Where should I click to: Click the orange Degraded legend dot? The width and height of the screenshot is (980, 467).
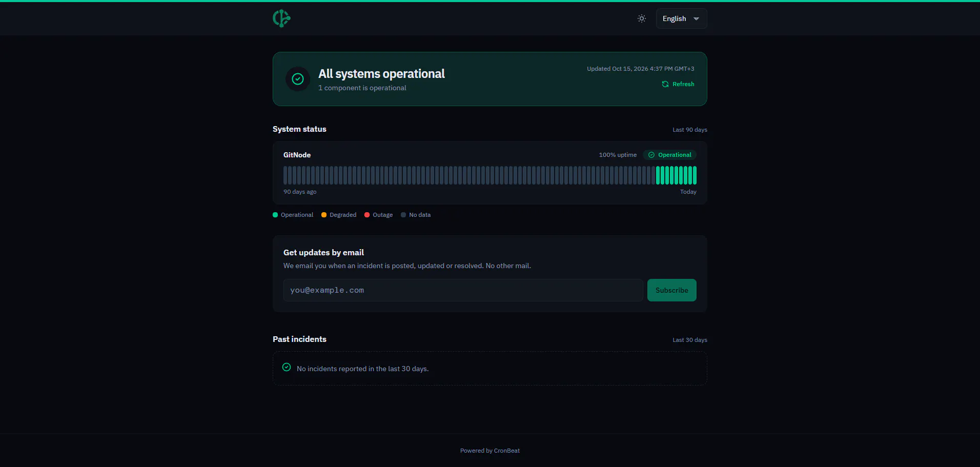pos(324,215)
